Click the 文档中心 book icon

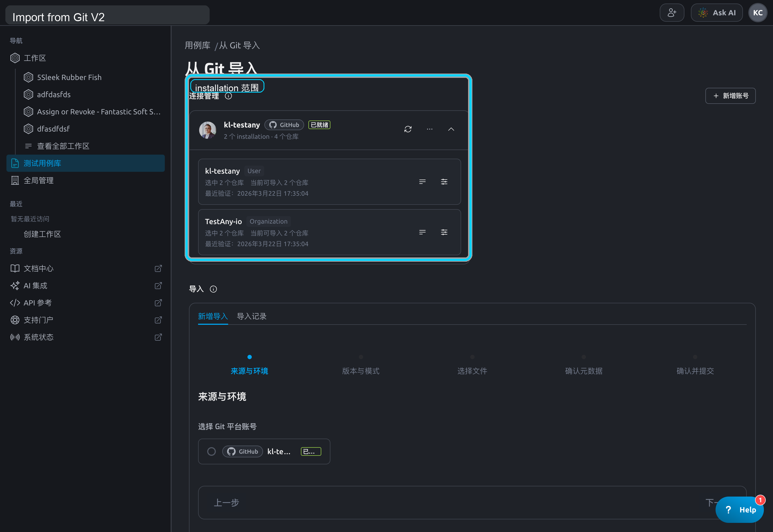pyautogui.click(x=15, y=268)
